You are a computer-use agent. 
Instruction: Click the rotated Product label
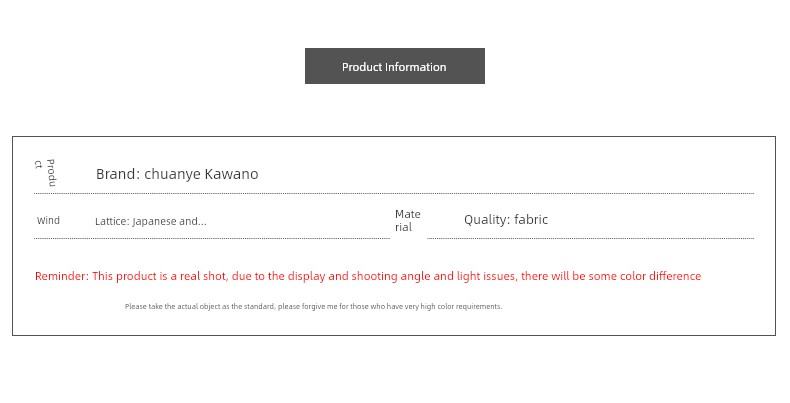tap(45, 173)
